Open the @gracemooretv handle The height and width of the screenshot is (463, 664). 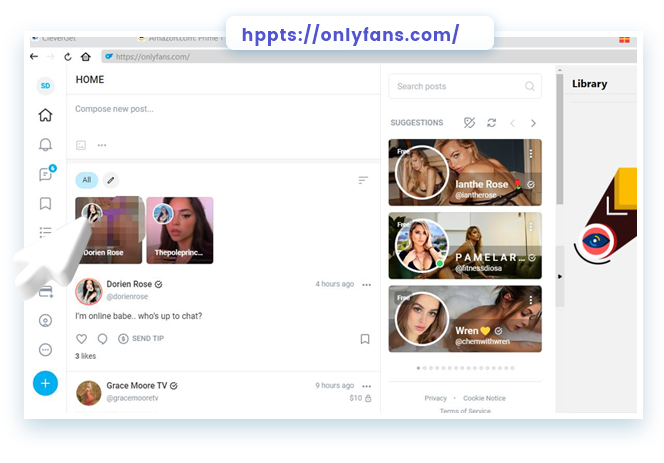133,398
